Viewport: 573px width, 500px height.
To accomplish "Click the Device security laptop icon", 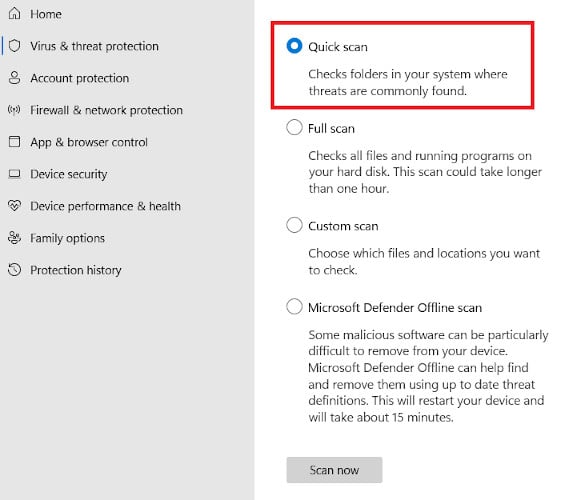I will point(15,174).
